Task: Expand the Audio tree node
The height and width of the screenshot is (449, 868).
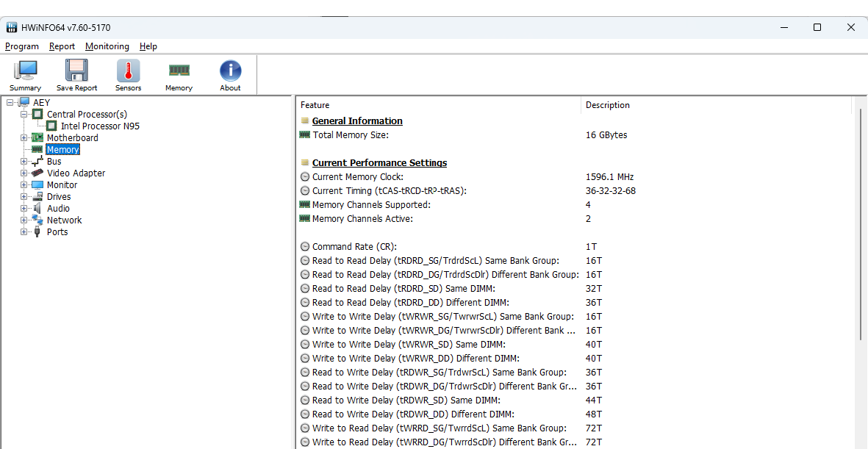Action: point(24,208)
